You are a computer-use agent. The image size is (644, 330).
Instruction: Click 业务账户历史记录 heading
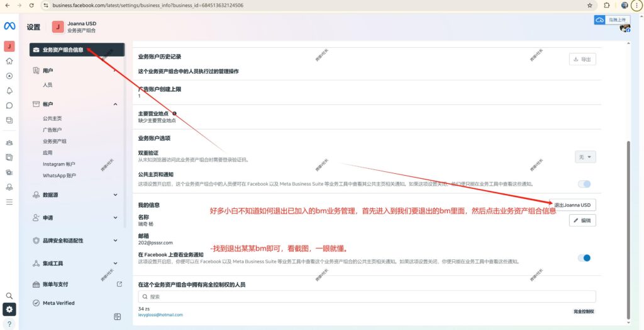click(x=159, y=57)
